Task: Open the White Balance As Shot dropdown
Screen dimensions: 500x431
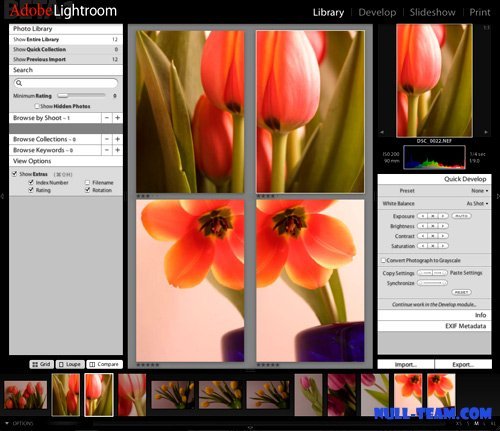Action: coord(477,203)
